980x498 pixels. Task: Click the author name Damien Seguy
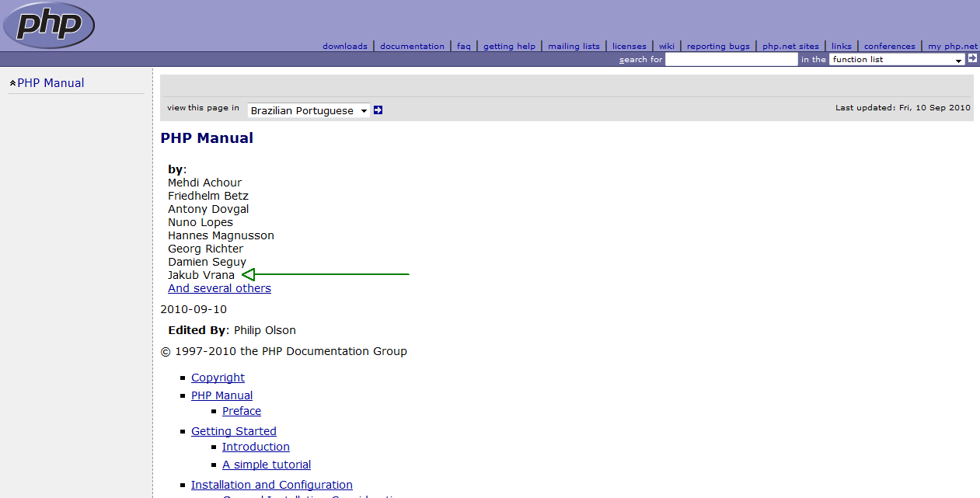[x=207, y=262]
